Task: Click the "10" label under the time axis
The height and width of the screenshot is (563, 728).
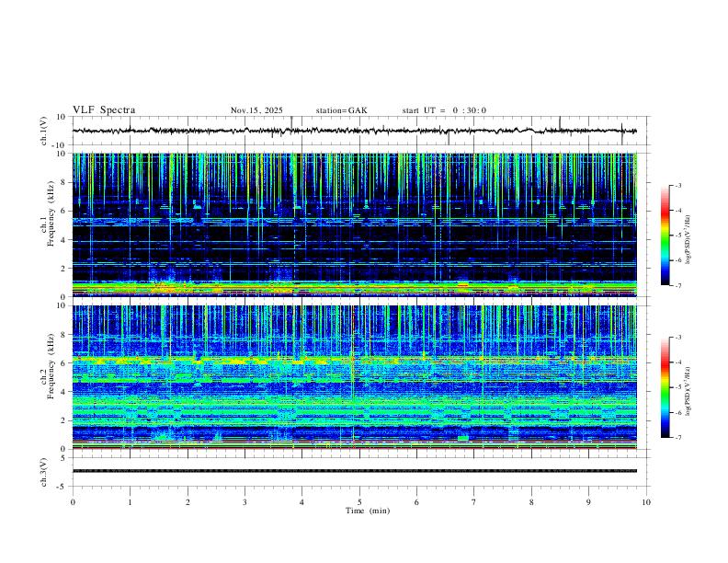Action: pyautogui.click(x=646, y=502)
